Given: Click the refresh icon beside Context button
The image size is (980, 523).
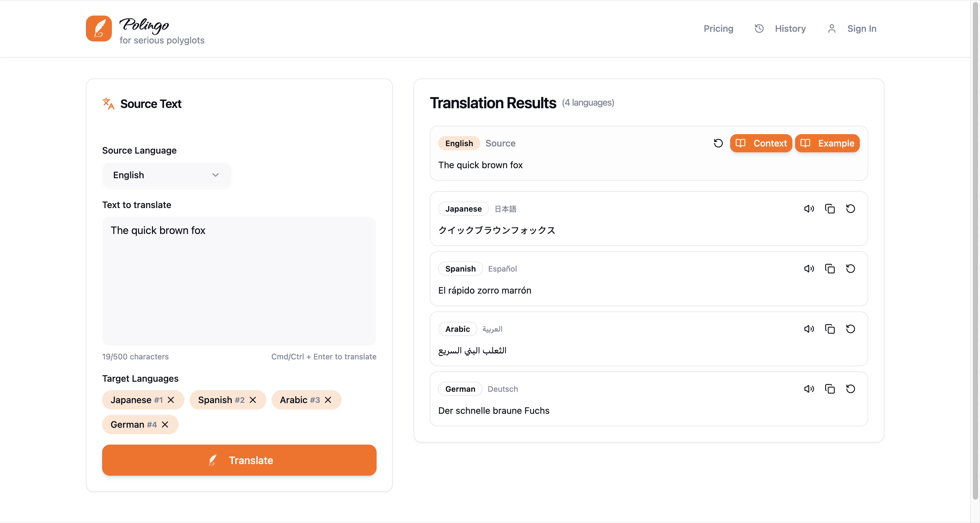Looking at the screenshot, I should pos(718,143).
